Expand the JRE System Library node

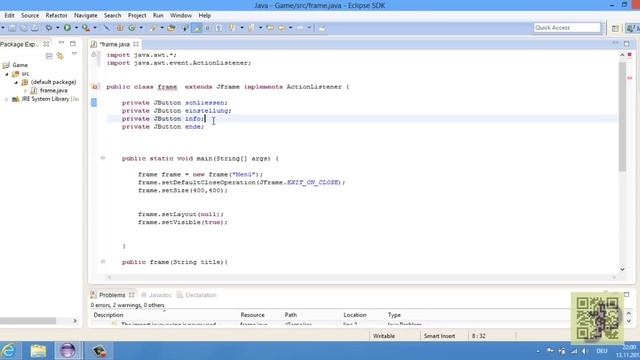(x=7, y=99)
